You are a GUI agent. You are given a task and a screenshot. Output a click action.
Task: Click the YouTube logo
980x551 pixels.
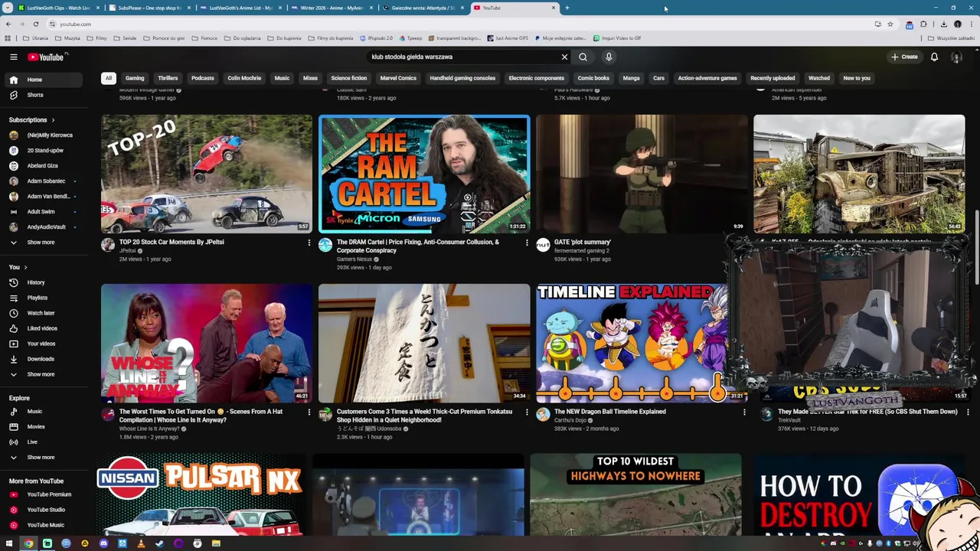tap(47, 57)
